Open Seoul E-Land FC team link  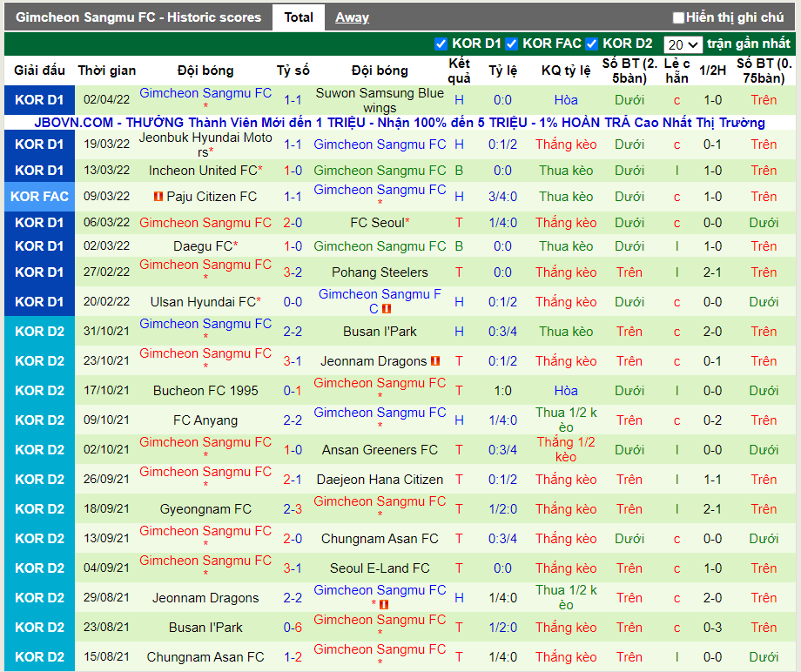[380, 568]
